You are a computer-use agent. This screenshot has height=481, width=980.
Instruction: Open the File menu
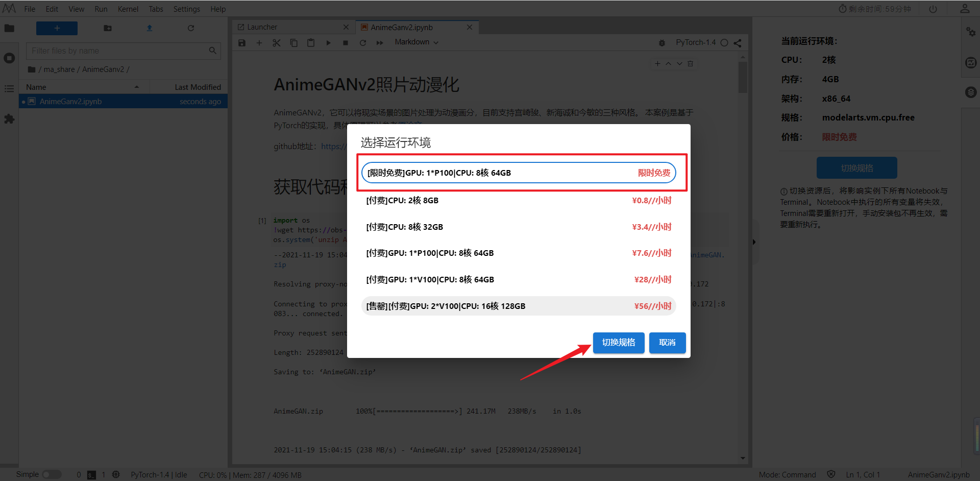[30, 9]
